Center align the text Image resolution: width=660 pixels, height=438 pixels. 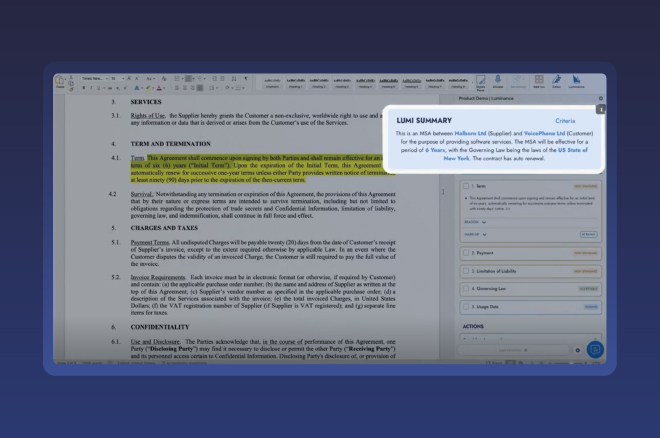point(184,88)
